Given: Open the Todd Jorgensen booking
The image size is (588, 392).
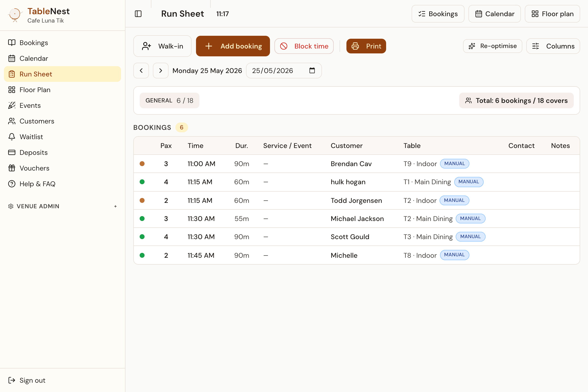Looking at the screenshot, I should 356,200.
